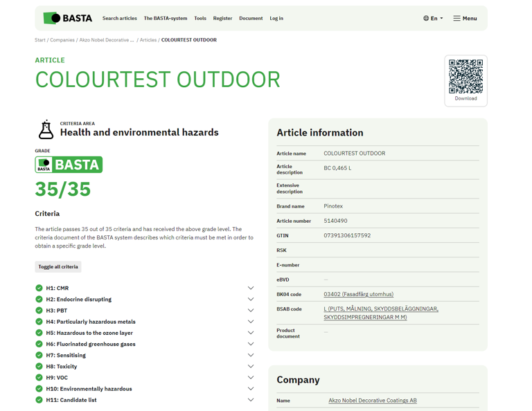Open the hamburger Menu icon

pyautogui.click(x=456, y=19)
